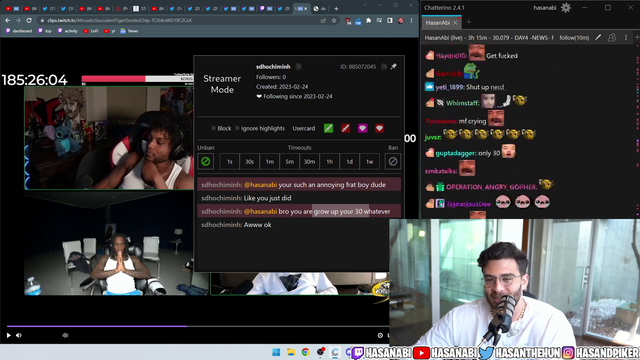Reload the Chrome page

point(29,20)
